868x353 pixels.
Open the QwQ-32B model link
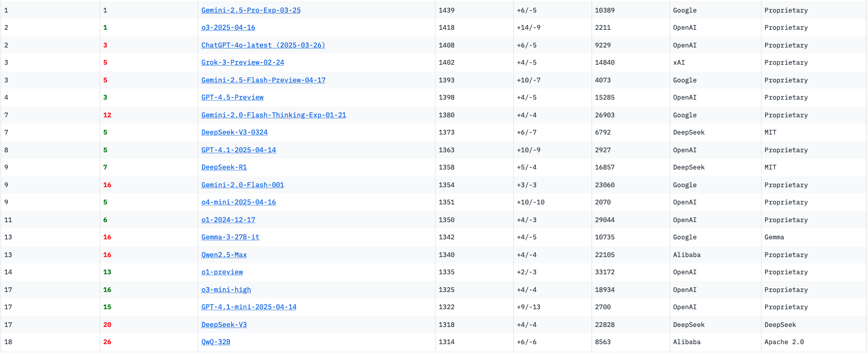coord(216,342)
